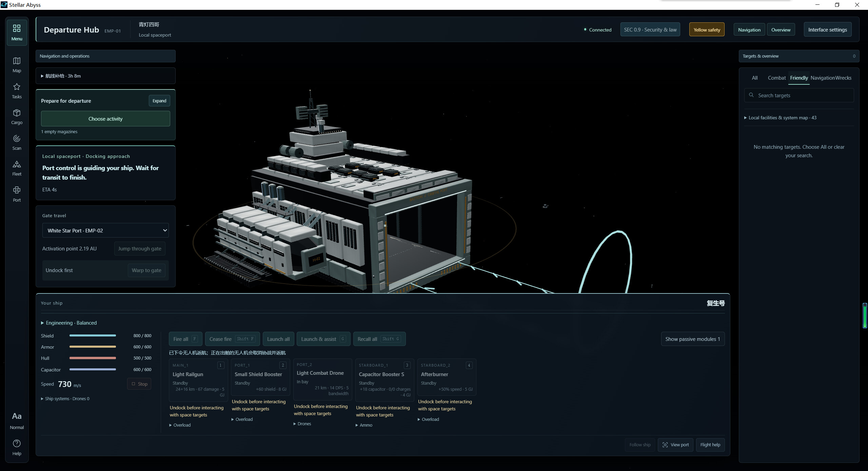Open the White Star Port EMP-02 dropdown

point(105,230)
